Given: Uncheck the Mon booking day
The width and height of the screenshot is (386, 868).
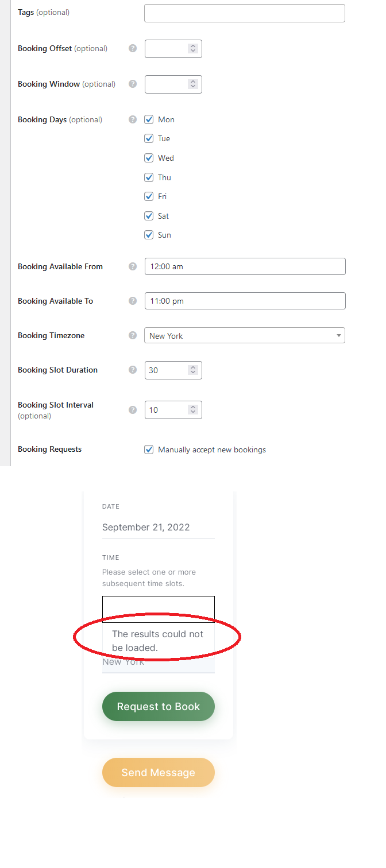Looking at the screenshot, I should pyautogui.click(x=149, y=119).
